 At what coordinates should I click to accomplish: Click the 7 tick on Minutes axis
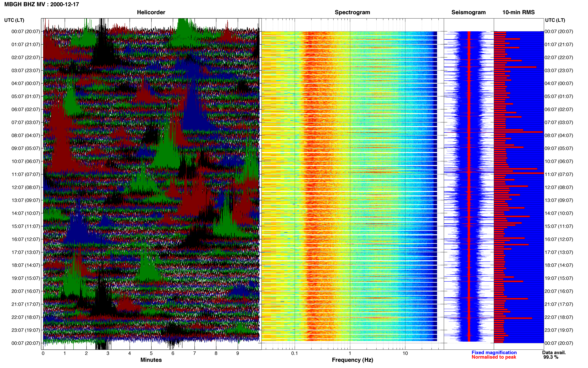point(195,353)
